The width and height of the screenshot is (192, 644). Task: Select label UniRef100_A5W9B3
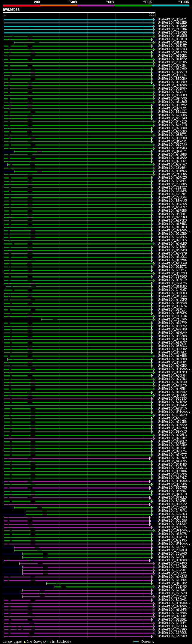[172, 148]
